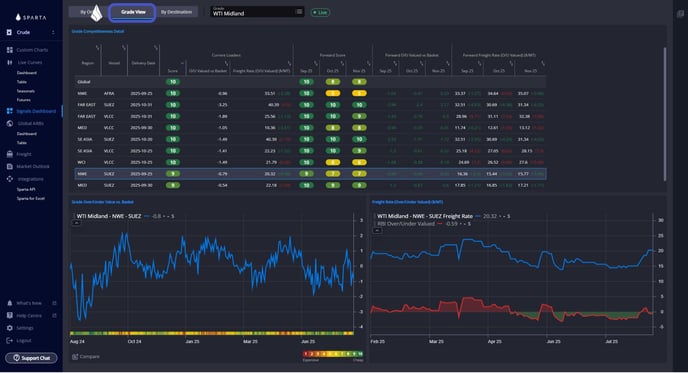Open Market Outlook document icon
Image resolution: width=688 pixels, height=373 pixels.
pyautogui.click(x=10, y=166)
